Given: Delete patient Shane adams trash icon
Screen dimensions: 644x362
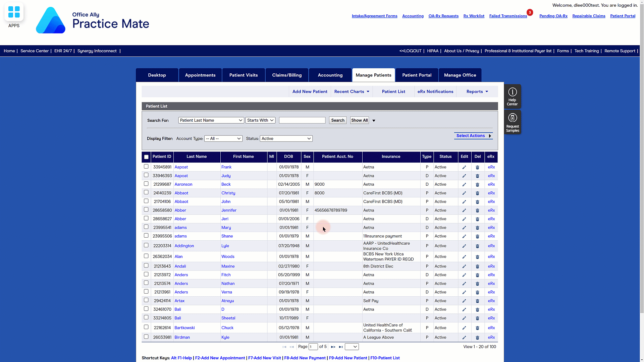Looking at the screenshot, I should [477, 236].
